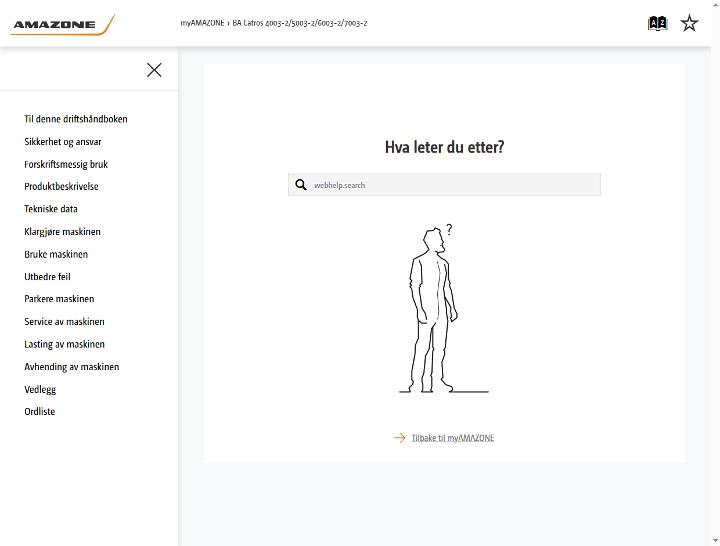Open Til denne driftshåndboken chapter

click(x=76, y=119)
